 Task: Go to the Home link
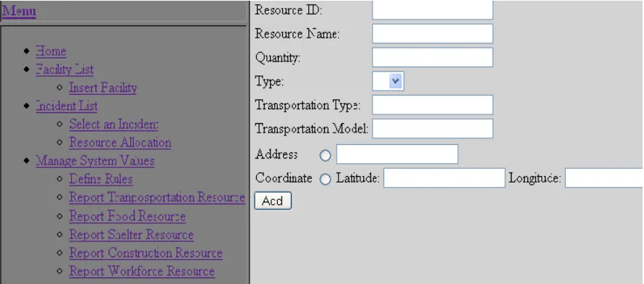(51, 51)
